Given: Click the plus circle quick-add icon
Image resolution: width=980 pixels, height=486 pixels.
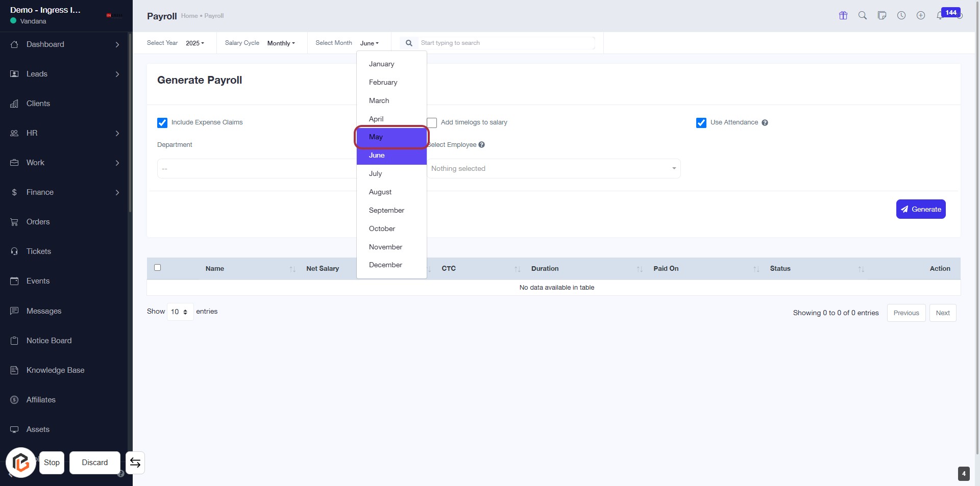Looking at the screenshot, I should [x=920, y=15].
